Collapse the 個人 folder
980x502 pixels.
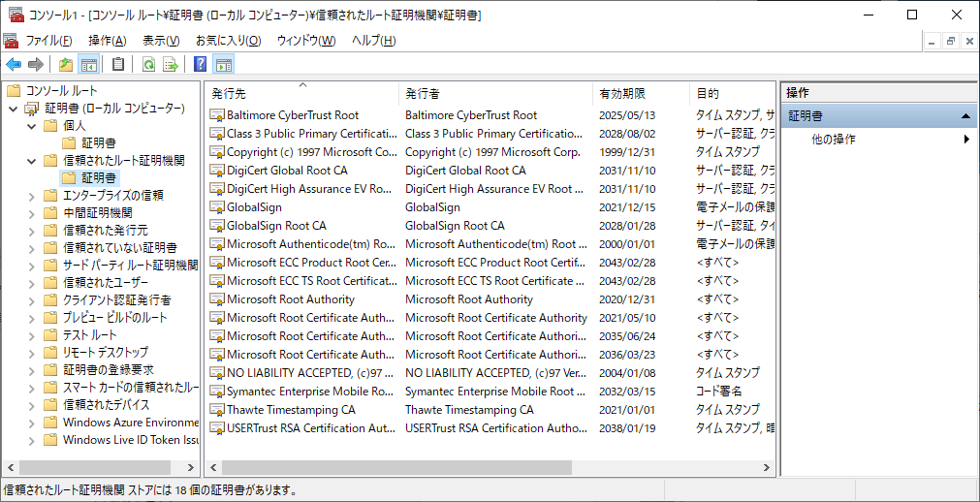pyautogui.click(x=32, y=126)
